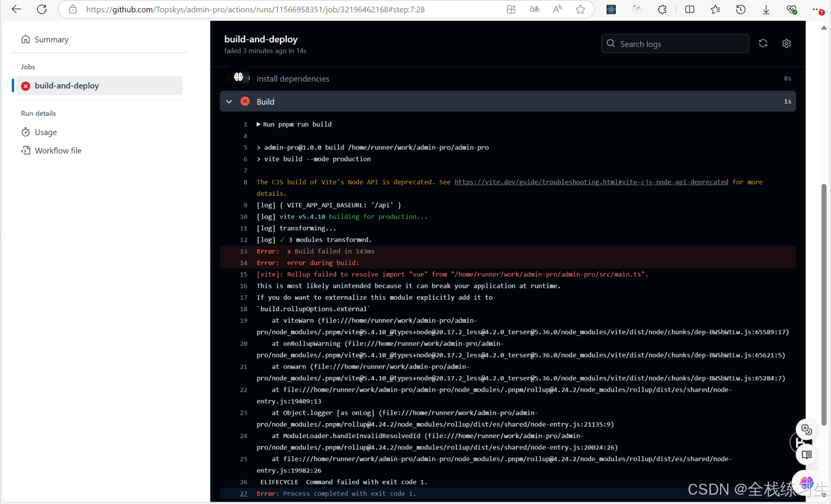Screen dimensions: 831x504
Task: Click the grayed circular extension icon in toolbar
Action: pos(637,9)
